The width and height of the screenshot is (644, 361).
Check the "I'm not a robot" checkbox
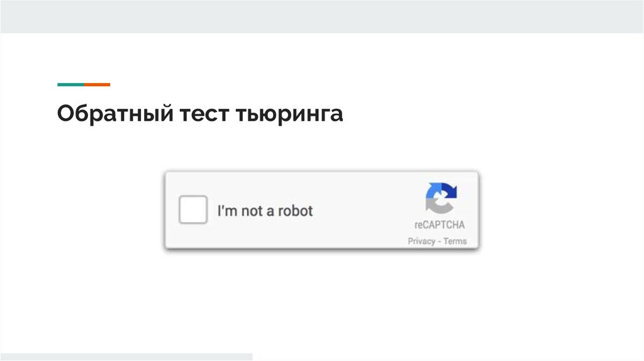click(x=193, y=210)
